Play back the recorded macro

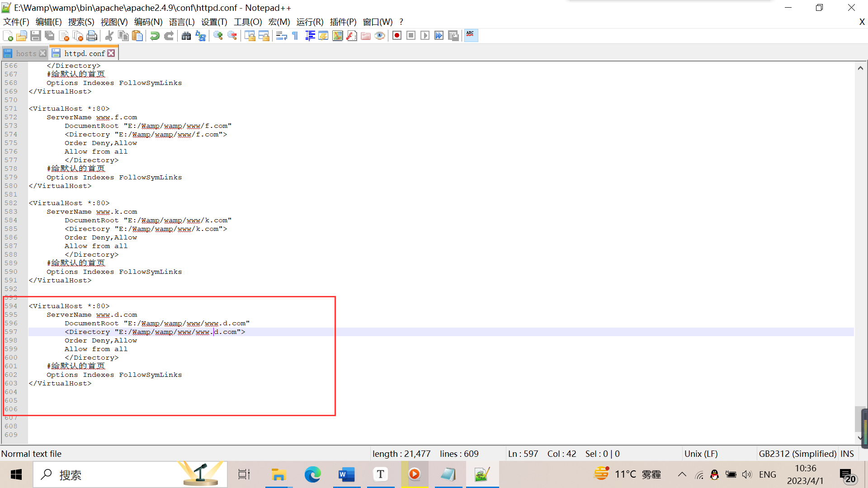(425, 36)
